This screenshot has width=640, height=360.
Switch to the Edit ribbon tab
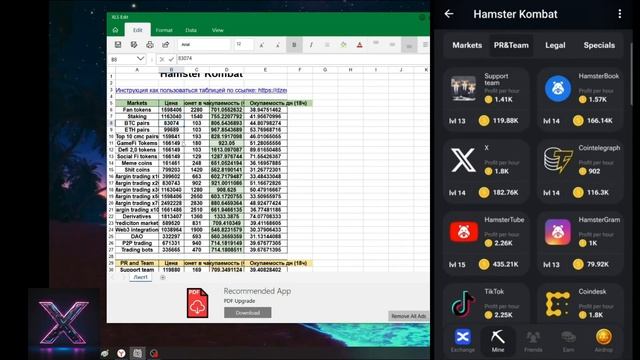[x=138, y=30]
